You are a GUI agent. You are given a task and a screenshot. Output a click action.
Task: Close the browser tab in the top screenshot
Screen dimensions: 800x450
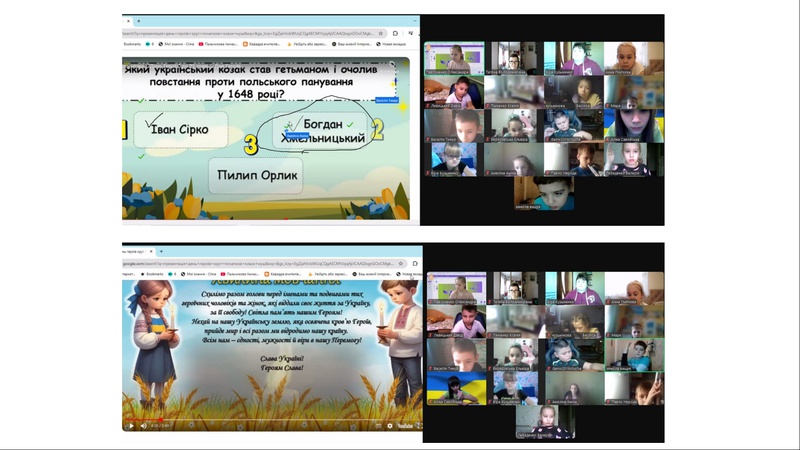[x=128, y=21]
